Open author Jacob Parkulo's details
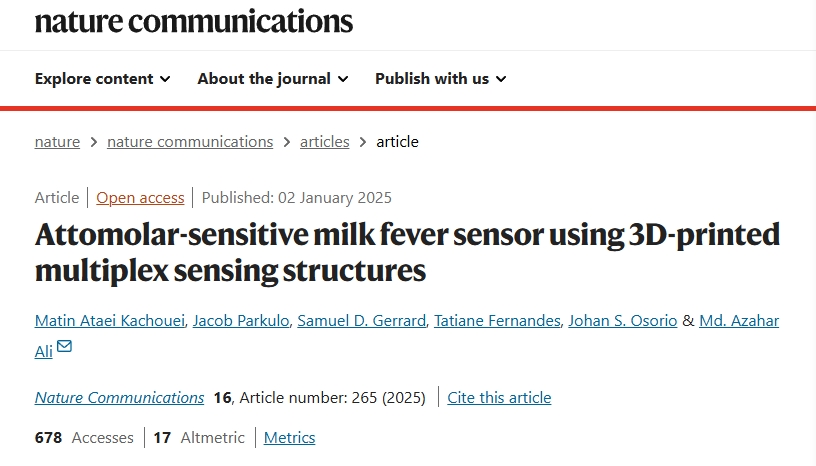Image resolution: width=816 pixels, height=466 pixels. click(x=241, y=321)
